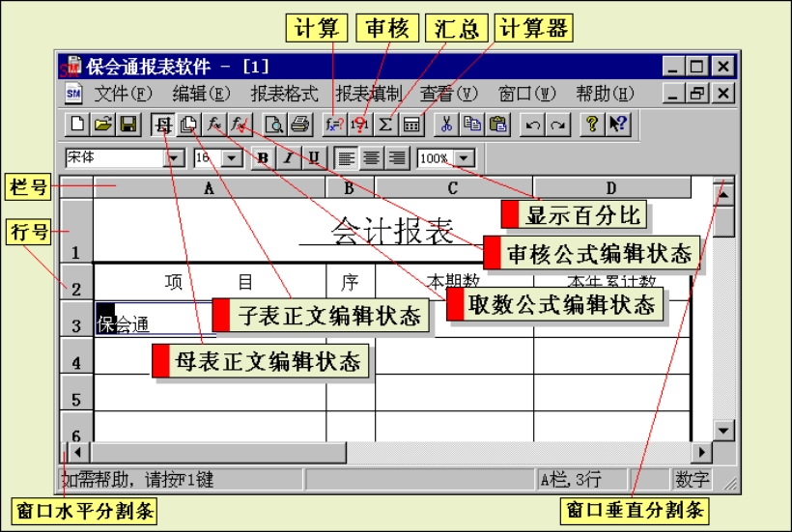Expand the 100% zoom dropdown
Screen dimensions: 792x532
(465, 158)
